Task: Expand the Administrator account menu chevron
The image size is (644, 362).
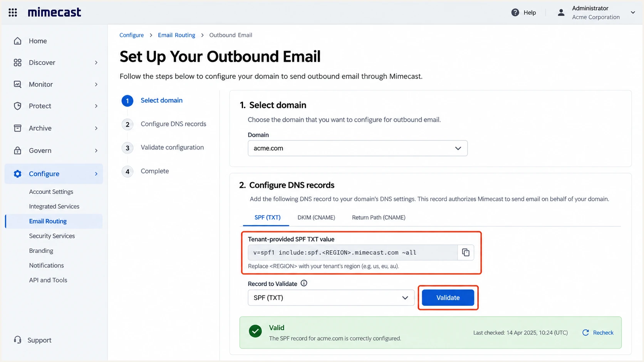Action: click(x=632, y=12)
